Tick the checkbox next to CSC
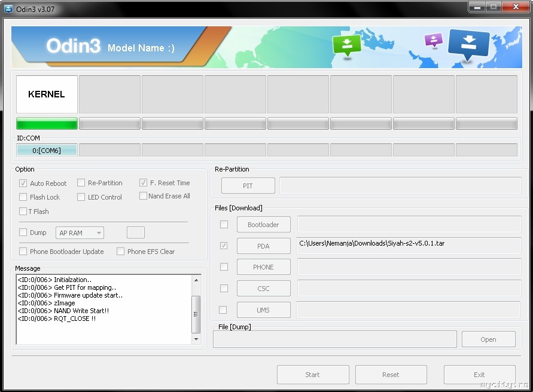 [224, 289]
